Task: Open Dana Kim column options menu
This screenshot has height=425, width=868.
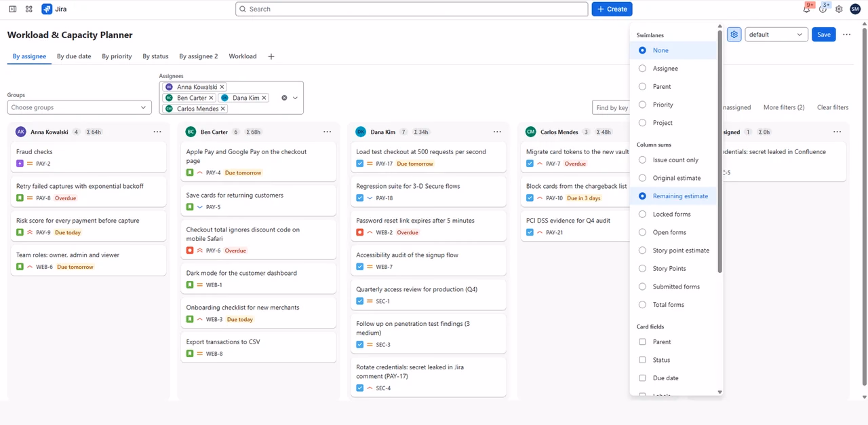Action: point(498,132)
